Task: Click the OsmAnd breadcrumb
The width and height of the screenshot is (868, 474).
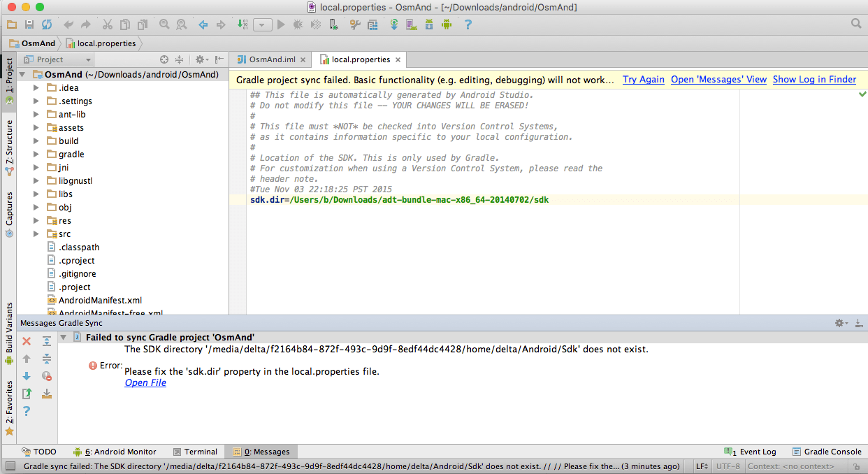Action: 31,43
